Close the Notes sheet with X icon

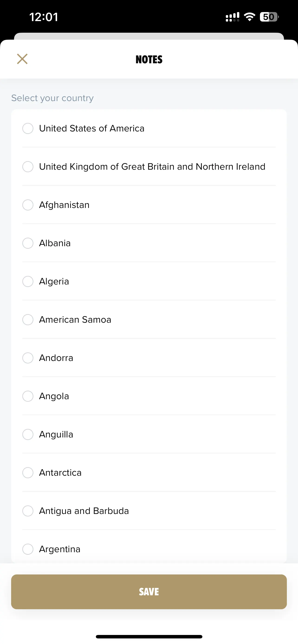pos(22,59)
